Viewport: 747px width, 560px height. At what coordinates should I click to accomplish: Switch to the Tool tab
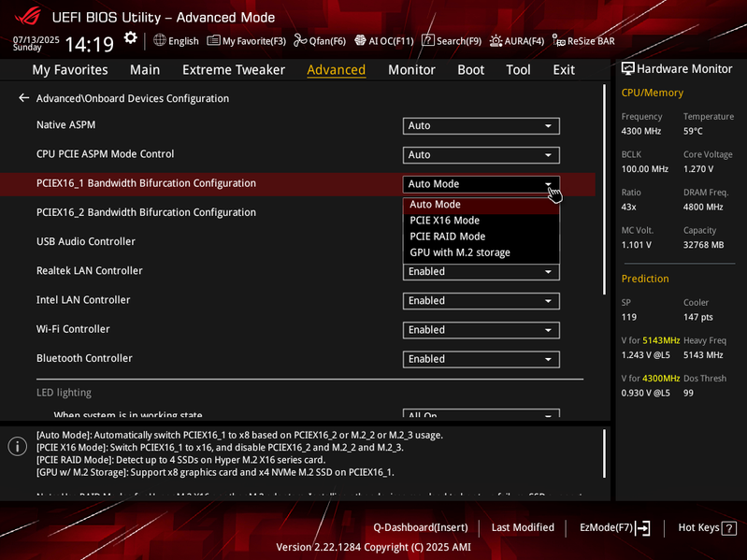(x=518, y=70)
